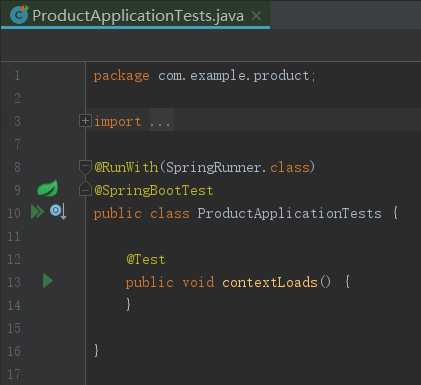Collapse fold marker at @RunWith line

[85, 166]
